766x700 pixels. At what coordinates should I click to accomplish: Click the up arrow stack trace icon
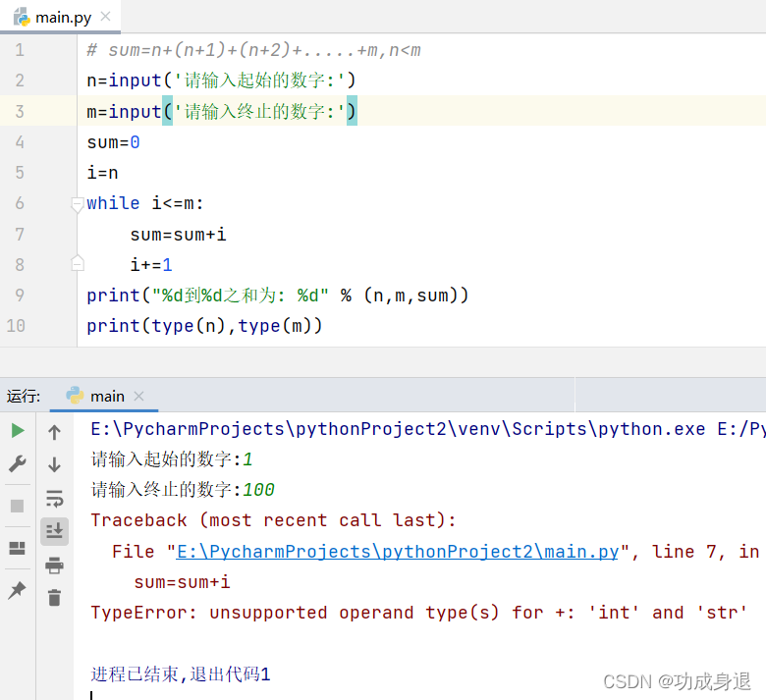54,432
